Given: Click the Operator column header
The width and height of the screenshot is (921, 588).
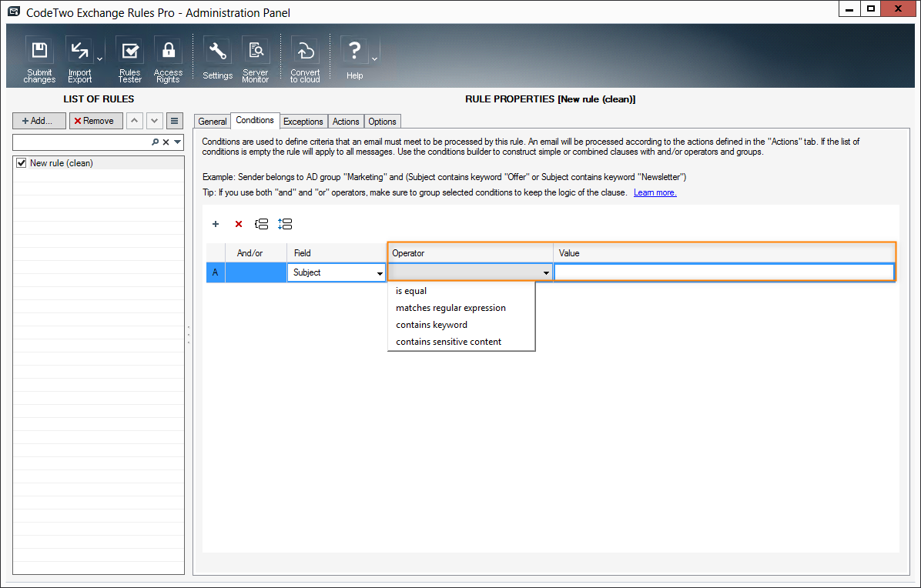Looking at the screenshot, I should point(470,253).
